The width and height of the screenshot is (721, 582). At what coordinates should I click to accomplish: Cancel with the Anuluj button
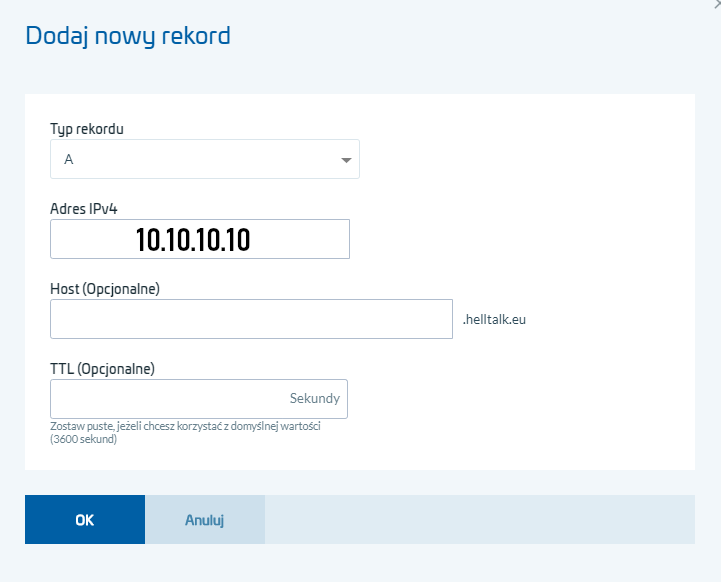[204, 520]
